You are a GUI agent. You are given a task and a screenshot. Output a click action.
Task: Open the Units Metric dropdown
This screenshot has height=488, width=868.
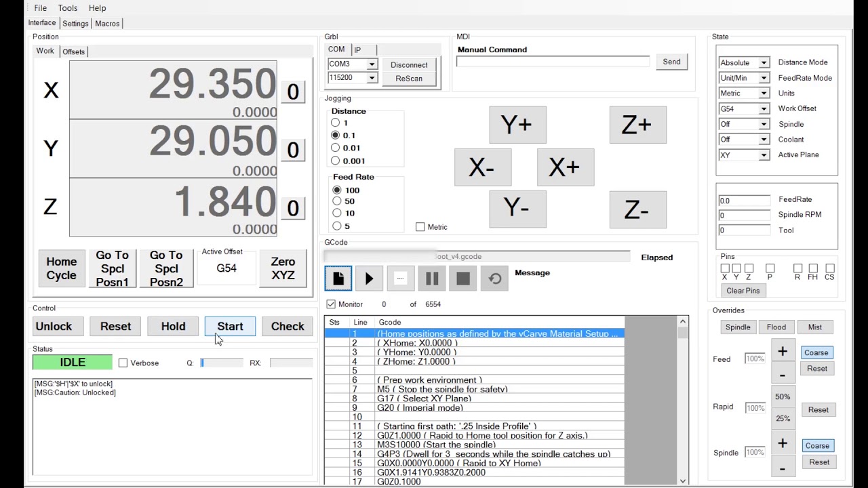click(764, 94)
